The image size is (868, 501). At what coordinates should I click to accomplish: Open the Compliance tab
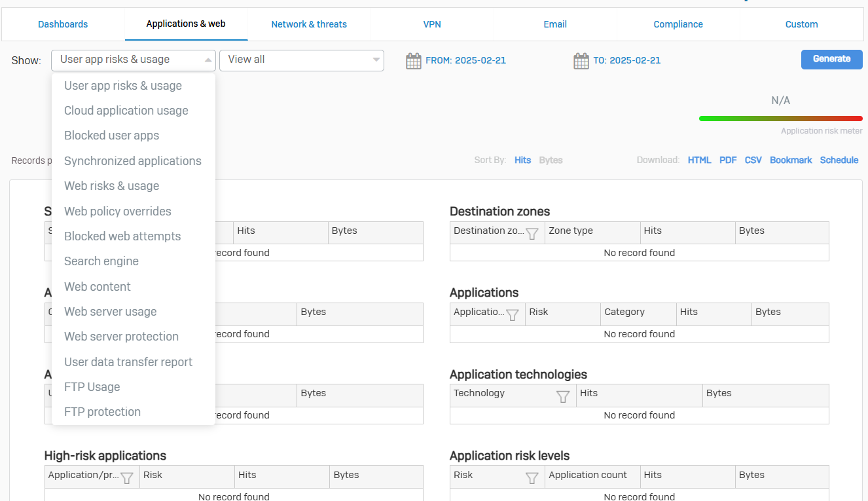(678, 24)
